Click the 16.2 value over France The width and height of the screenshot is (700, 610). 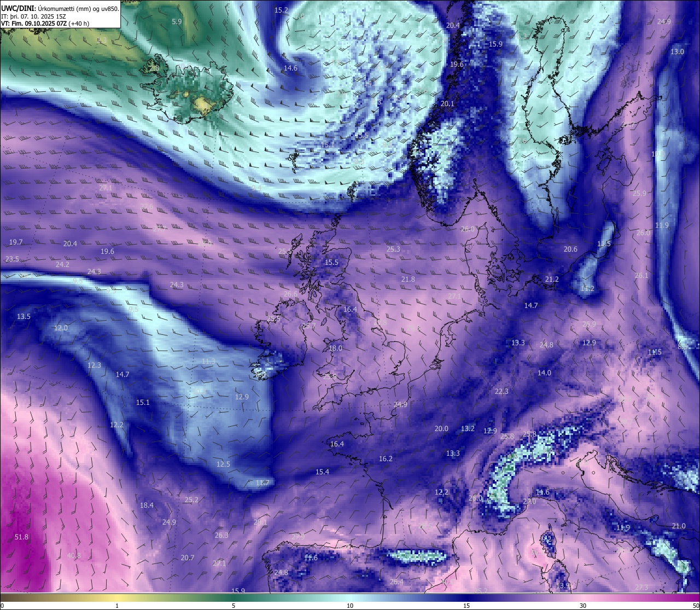click(x=386, y=459)
